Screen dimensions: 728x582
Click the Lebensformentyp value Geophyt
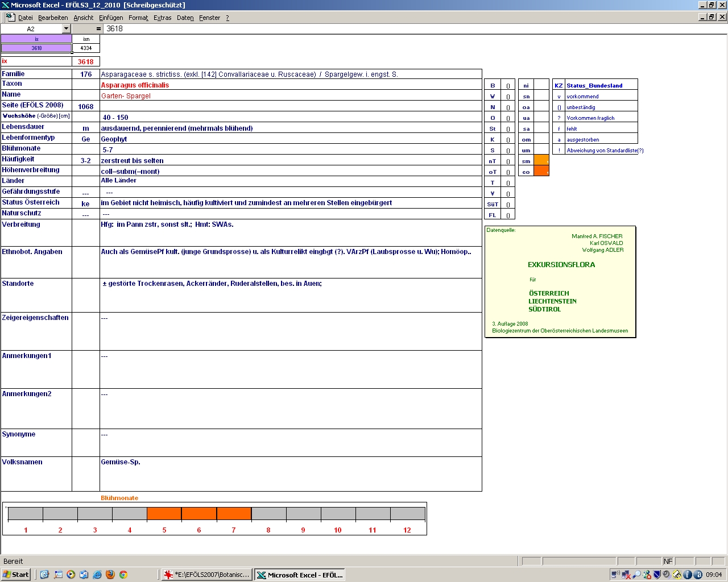(x=114, y=139)
